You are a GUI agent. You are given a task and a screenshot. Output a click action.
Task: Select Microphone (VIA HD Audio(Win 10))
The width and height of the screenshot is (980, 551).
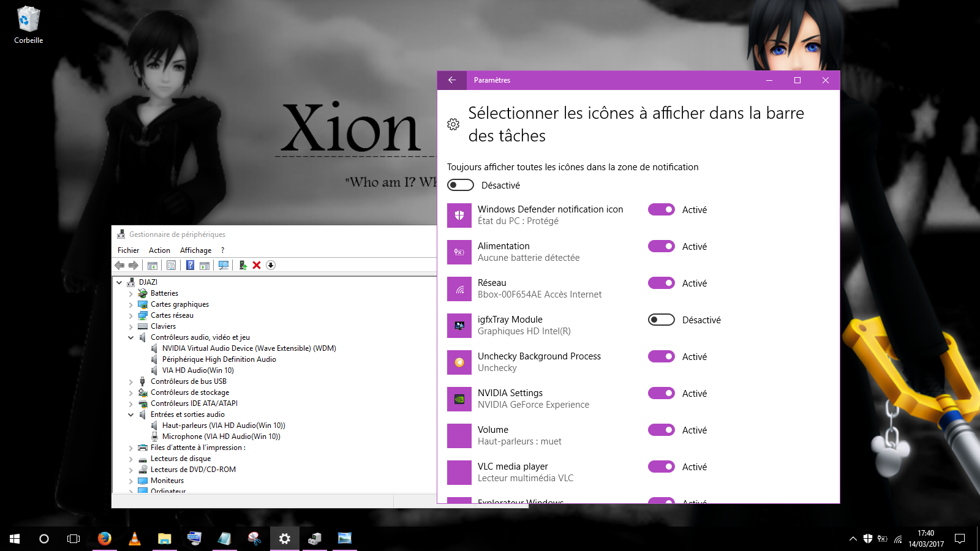221,437
